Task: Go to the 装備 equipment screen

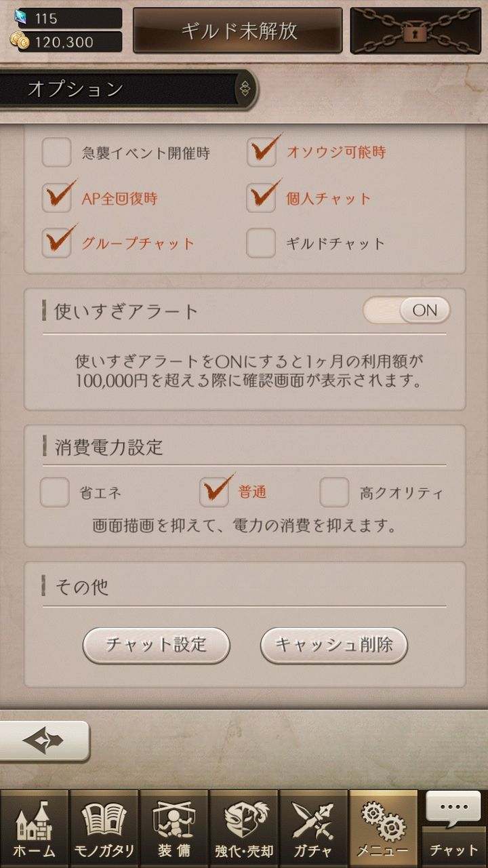Action: pyautogui.click(x=174, y=829)
